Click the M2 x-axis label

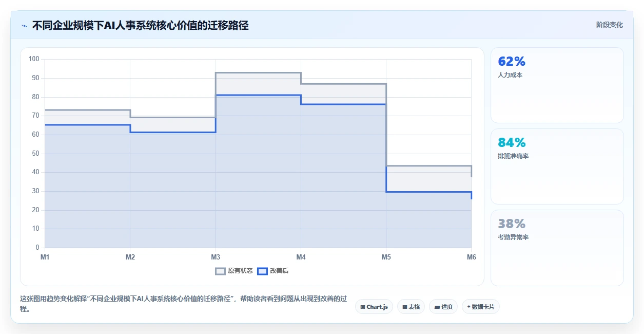[x=130, y=257]
